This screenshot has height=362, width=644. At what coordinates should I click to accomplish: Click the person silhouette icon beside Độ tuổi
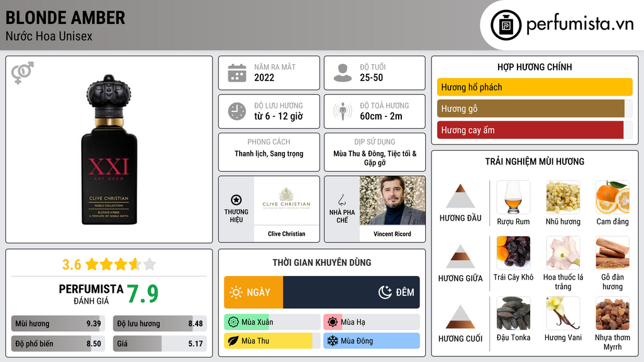click(343, 73)
